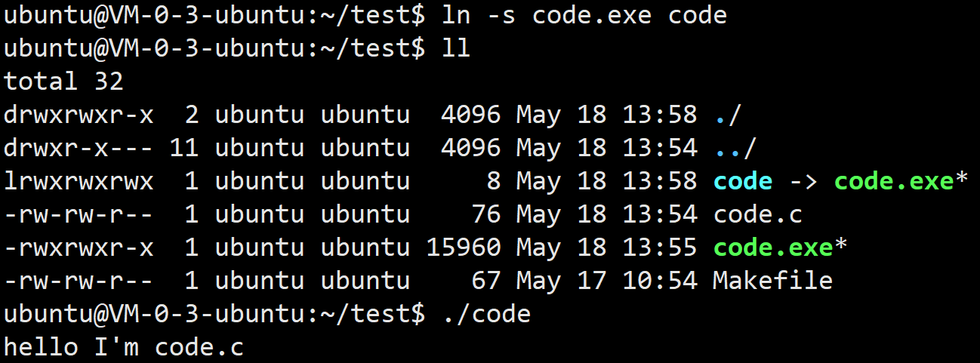Click the cyan 'code' symlink name

(x=743, y=181)
